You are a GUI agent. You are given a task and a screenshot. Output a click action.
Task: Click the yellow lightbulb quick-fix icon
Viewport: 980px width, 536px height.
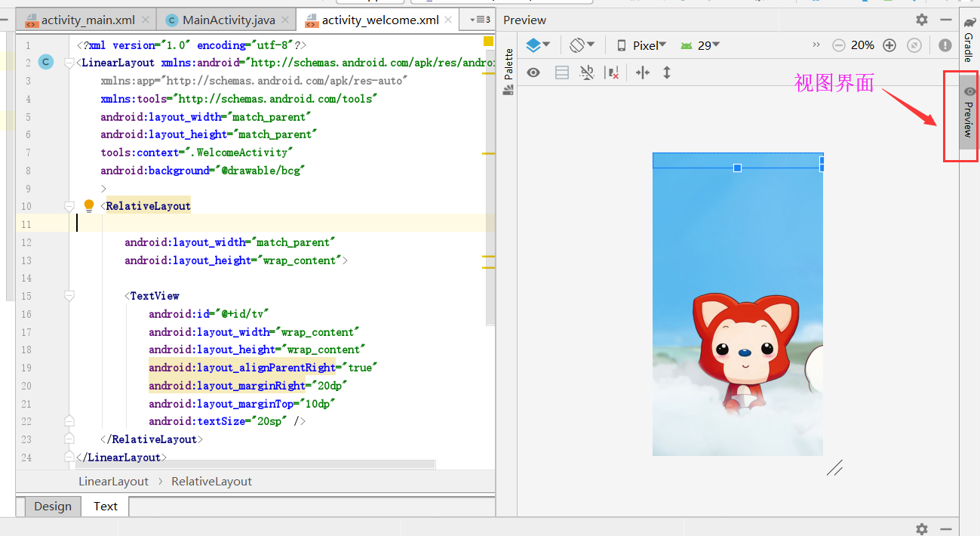coord(89,205)
